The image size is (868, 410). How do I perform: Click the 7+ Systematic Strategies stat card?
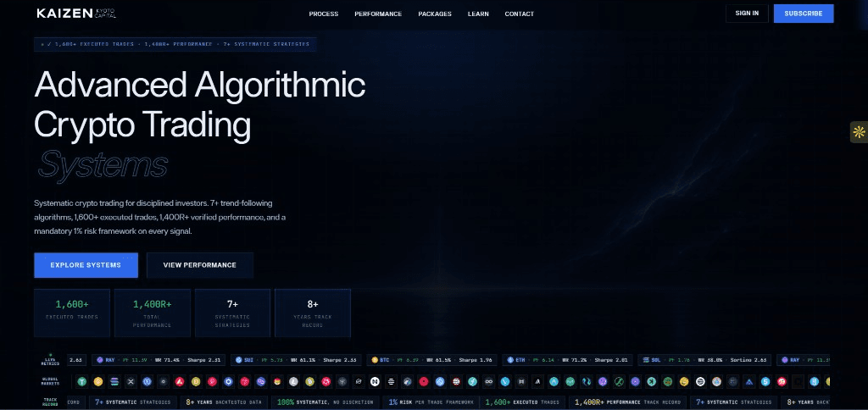click(232, 313)
